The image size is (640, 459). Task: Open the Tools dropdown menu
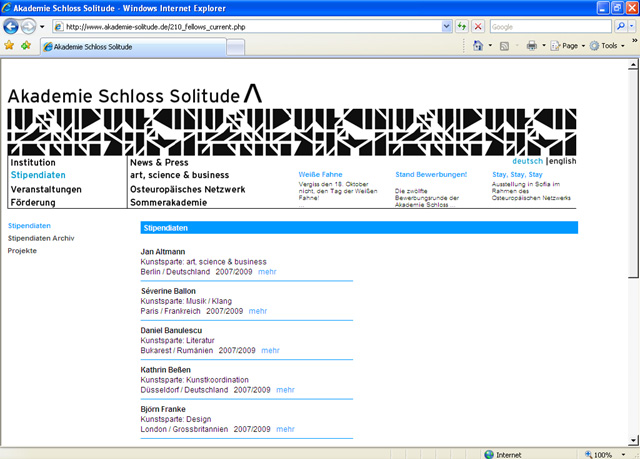(607, 46)
